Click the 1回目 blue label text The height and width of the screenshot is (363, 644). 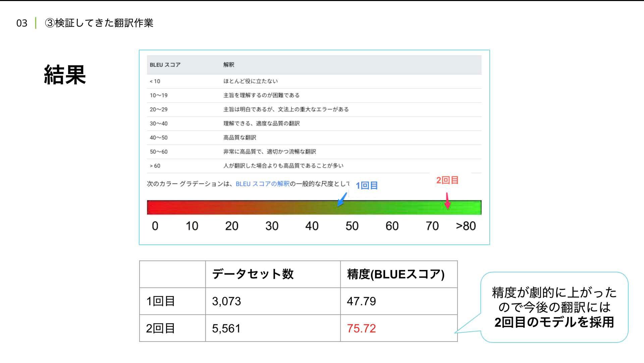(367, 186)
